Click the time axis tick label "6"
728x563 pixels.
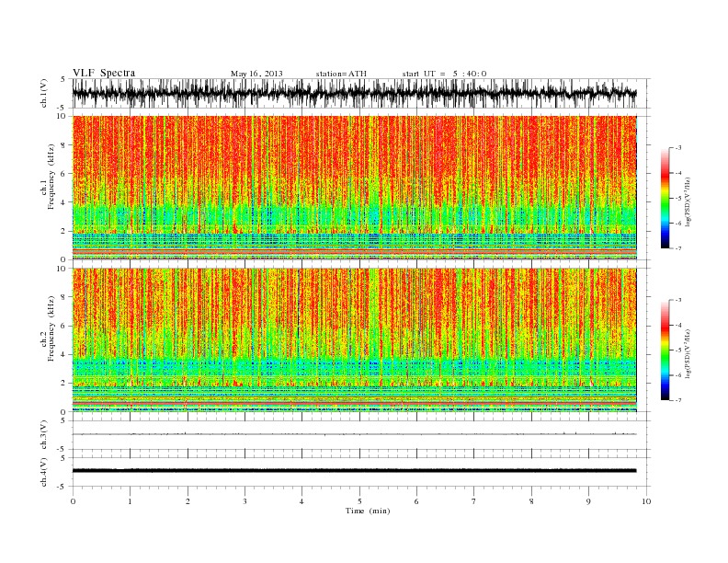(417, 501)
